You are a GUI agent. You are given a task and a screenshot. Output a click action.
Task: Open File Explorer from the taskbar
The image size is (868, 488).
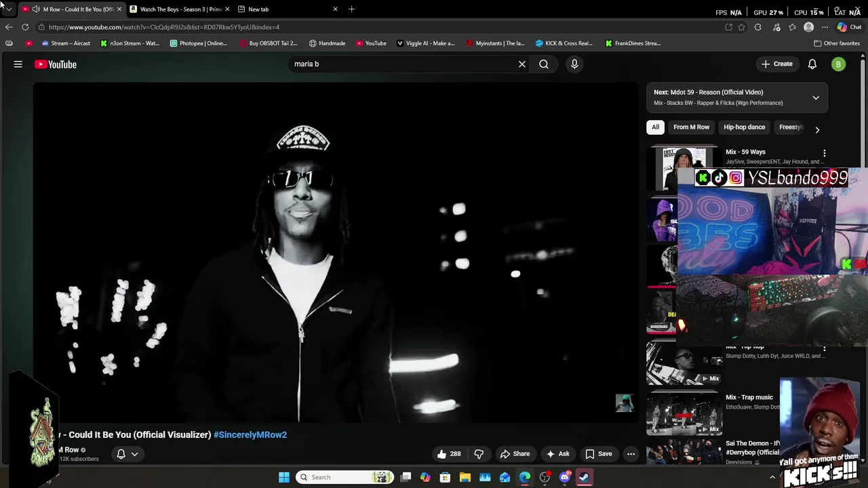[465, 477]
